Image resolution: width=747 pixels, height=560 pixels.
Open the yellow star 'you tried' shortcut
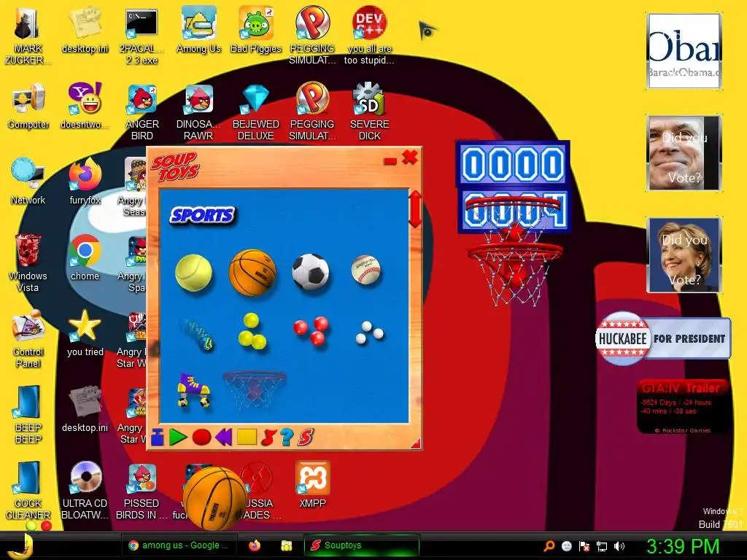(x=85, y=333)
